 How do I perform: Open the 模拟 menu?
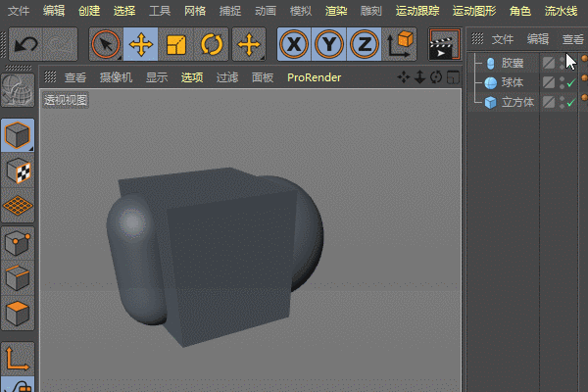301,11
